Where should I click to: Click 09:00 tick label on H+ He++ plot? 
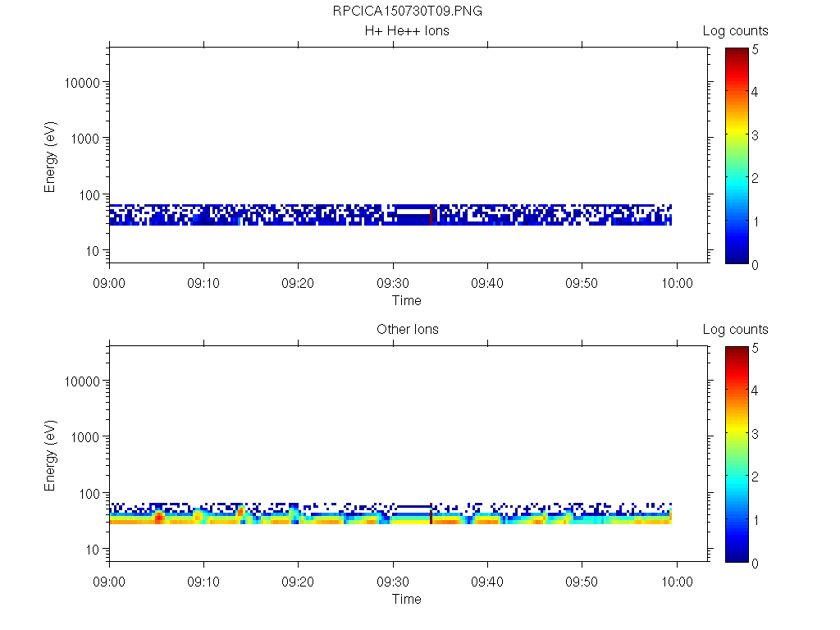pyautogui.click(x=109, y=283)
